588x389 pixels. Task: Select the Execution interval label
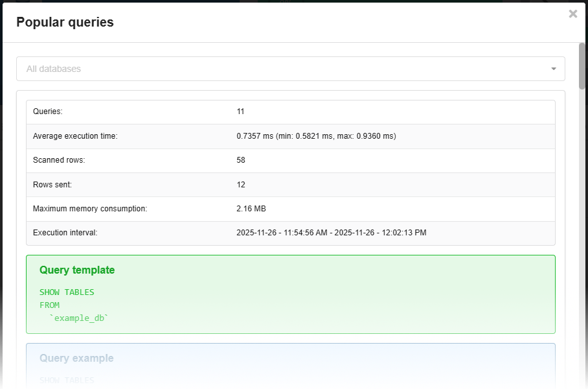[65, 233]
